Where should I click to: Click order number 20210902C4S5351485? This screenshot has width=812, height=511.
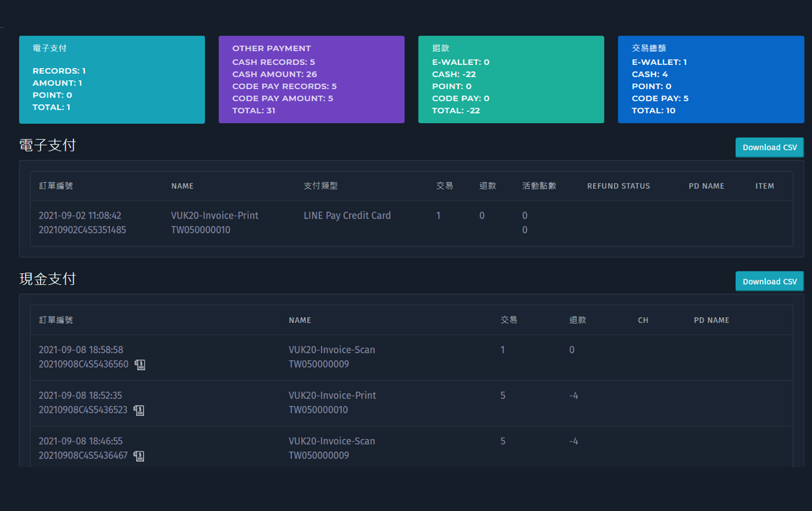83,230
